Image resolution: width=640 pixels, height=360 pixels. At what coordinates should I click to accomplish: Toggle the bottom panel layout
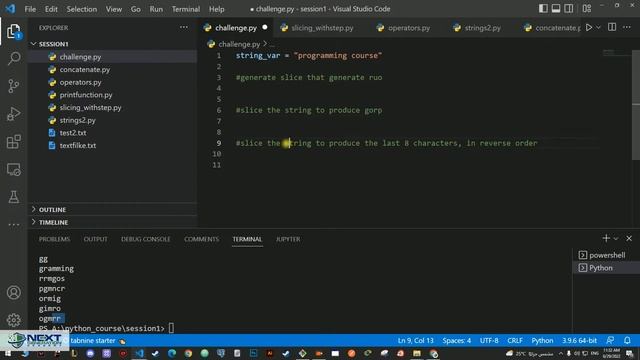coord(556,9)
